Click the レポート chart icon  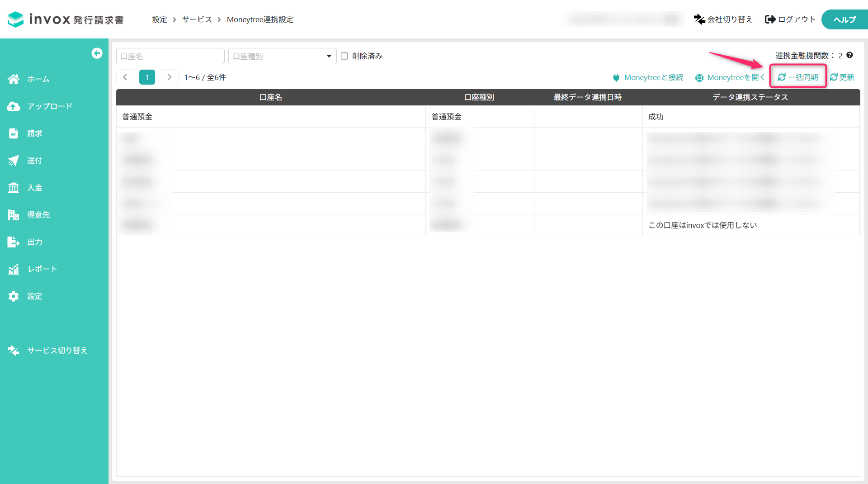tap(14, 269)
